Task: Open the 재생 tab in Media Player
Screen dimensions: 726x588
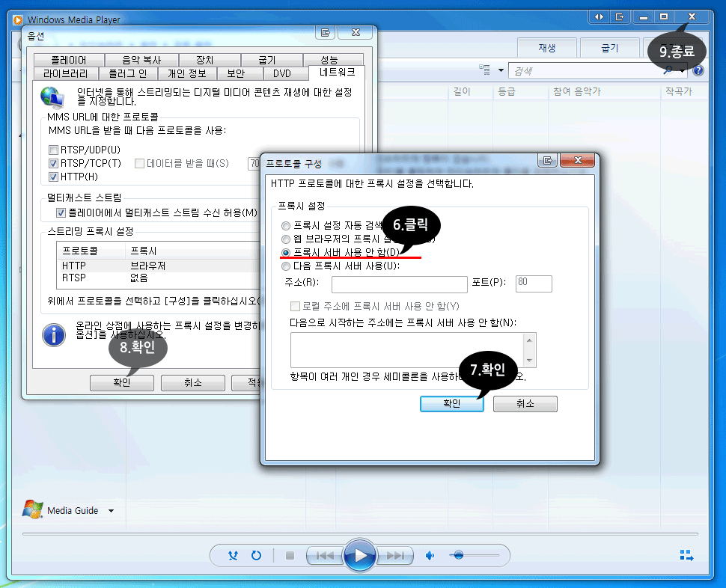Action: click(547, 48)
